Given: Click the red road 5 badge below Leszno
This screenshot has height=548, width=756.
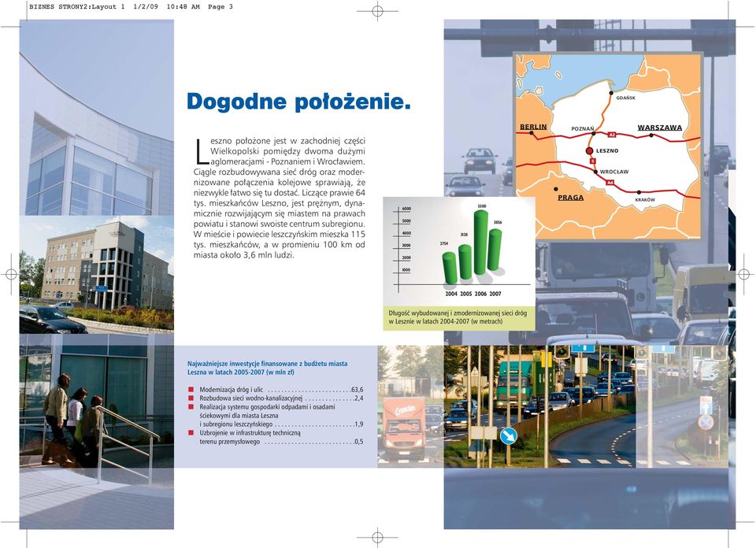Looking at the screenshot, I should tap(593, 161).
